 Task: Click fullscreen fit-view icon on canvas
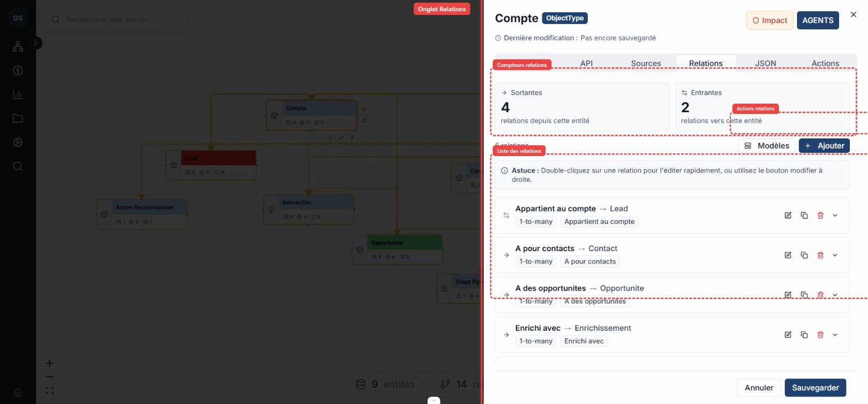(x=50, y=391)
